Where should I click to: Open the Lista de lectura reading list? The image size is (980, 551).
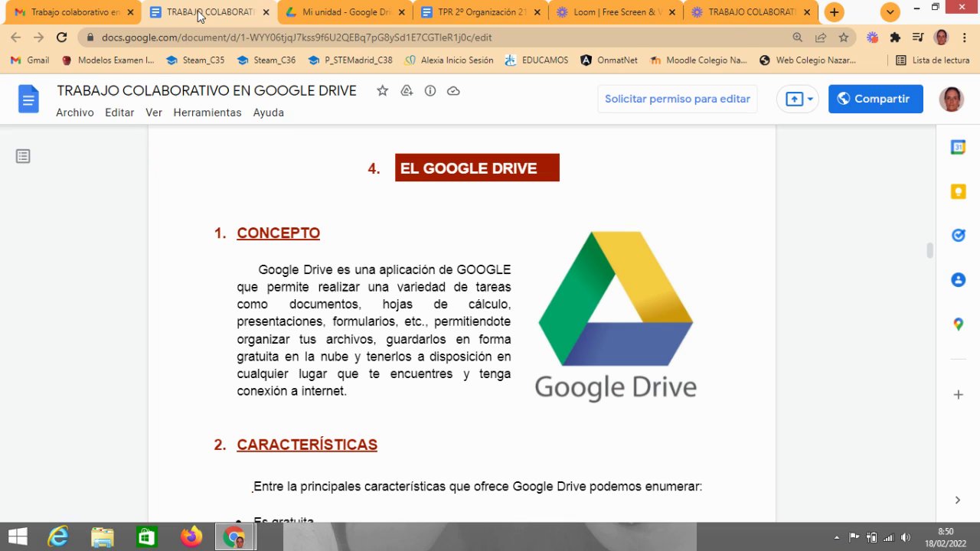click(931, 60)
